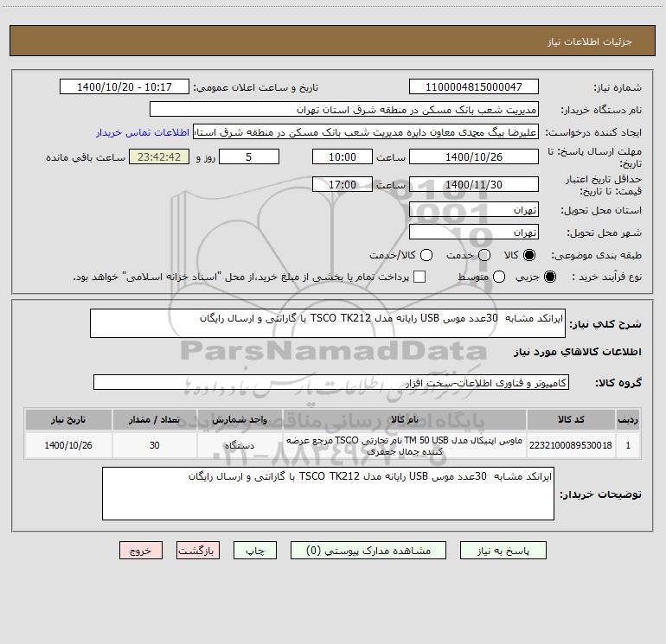Select the کالا category radio button
This screenshot has height=644, width=666.
529,255
